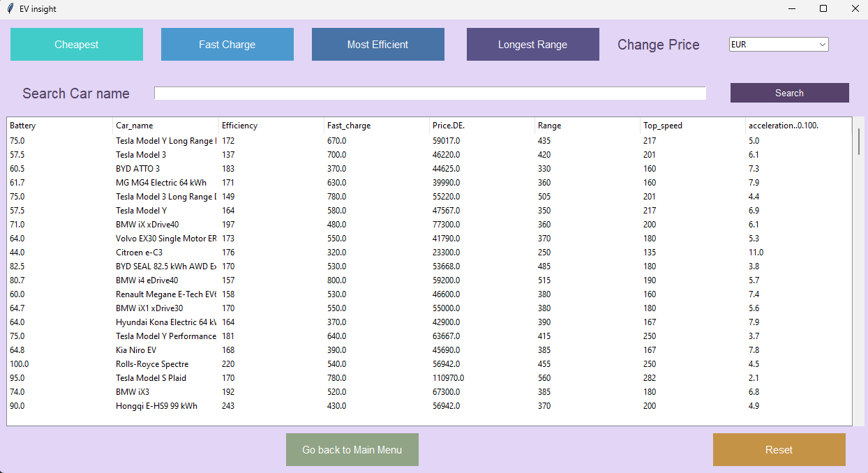Screen dimensions: 868x473
Task: Click price cell 110970.0
Action: [448, 378]
